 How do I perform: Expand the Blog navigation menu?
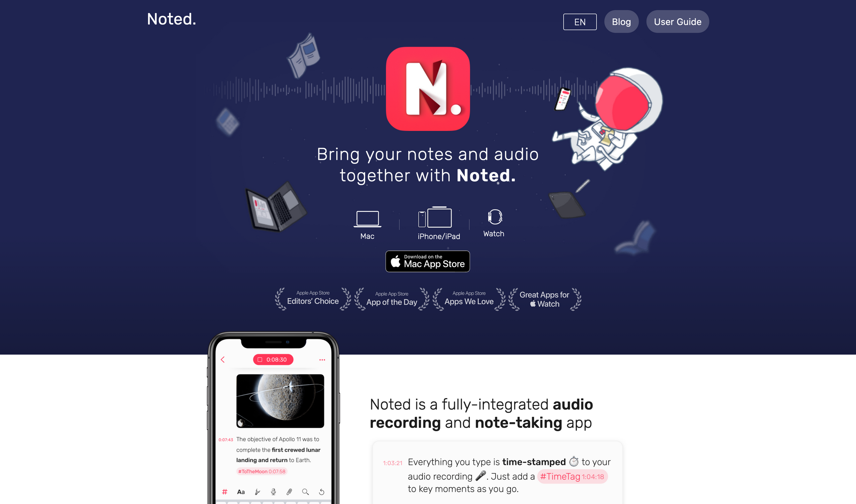coord(621,21)
